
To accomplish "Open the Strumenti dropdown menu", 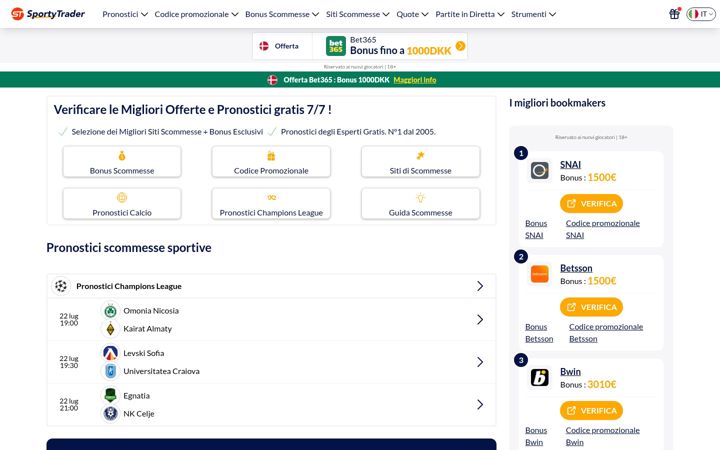I will (534, 14).
